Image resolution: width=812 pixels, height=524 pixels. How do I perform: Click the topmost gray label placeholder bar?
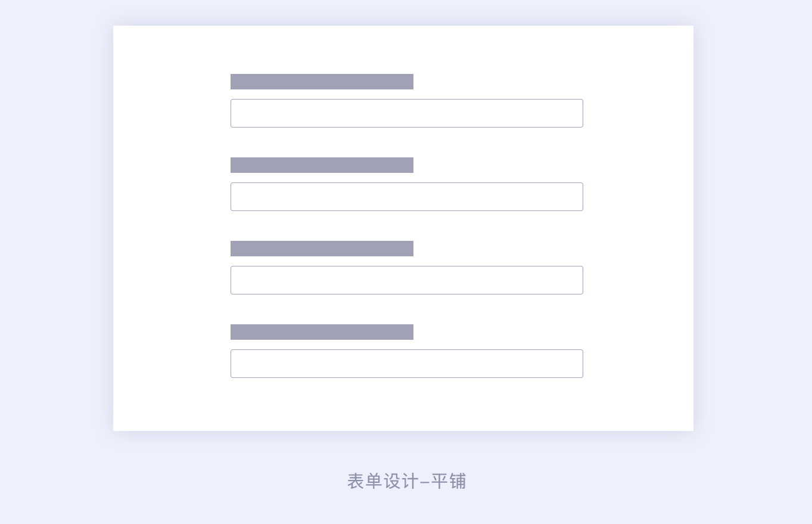[322, 82]
